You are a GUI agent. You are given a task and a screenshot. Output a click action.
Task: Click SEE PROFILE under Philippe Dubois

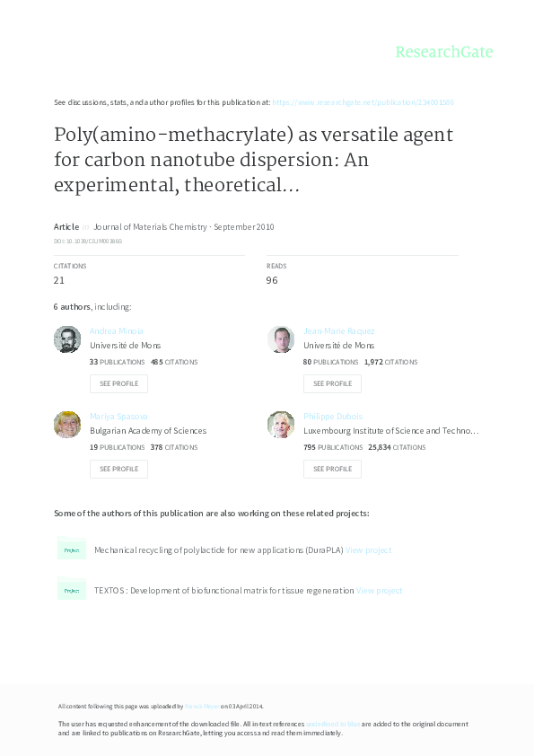[x=332, y=469]
